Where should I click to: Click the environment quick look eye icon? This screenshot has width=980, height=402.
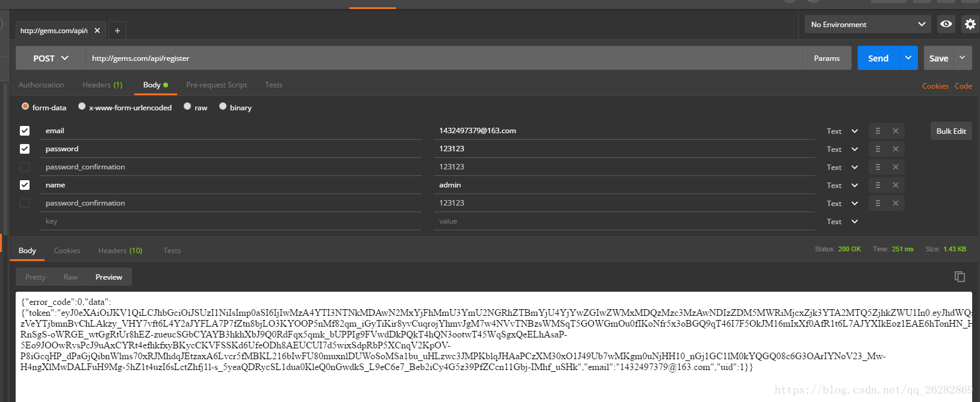tap(946, 24)
